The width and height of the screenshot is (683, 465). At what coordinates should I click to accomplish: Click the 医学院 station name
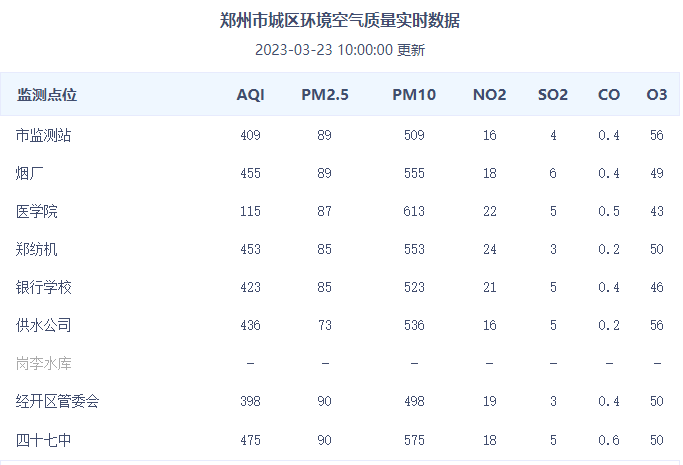[37, 211]
